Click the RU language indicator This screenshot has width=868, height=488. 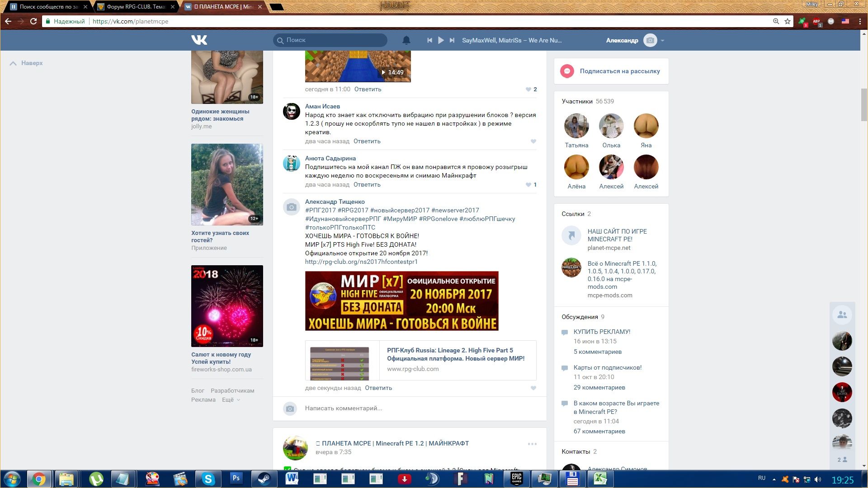coord(762,478)
